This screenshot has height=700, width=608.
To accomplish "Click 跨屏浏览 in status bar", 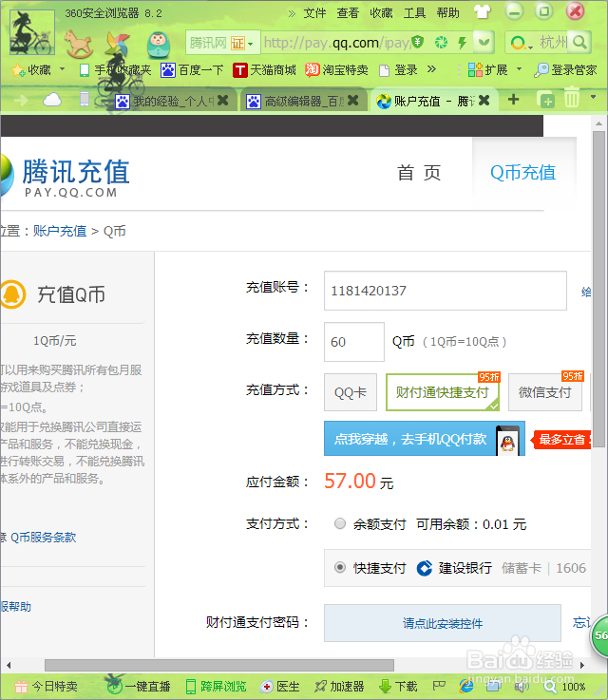I will pos(216,686).
